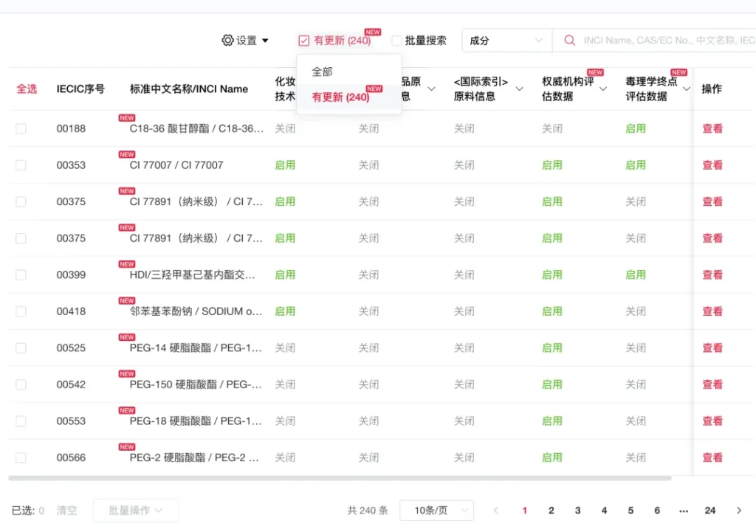Enable the 批量搜索 checkbox

click(397, 41)
